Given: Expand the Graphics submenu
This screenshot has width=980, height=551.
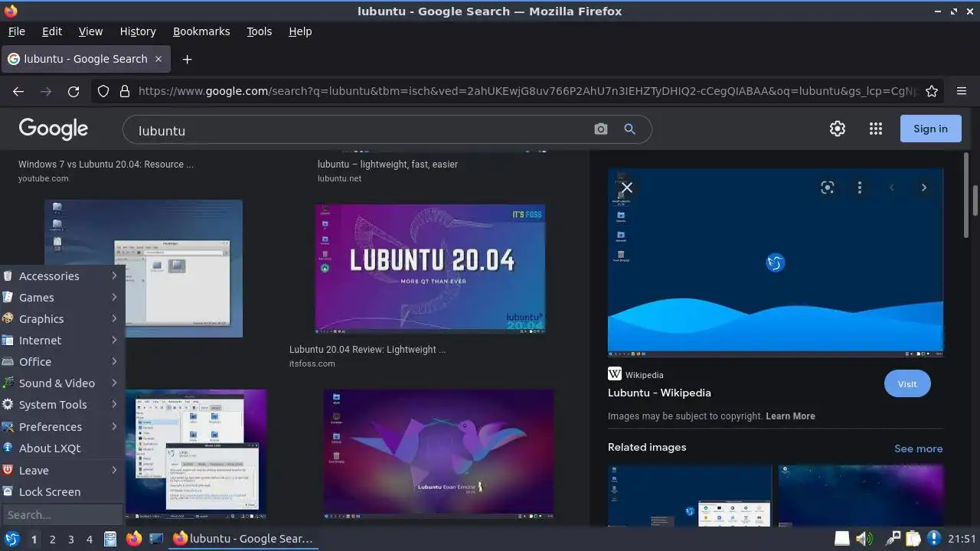Looking at the screenshot, I should [x=62, y=318].
